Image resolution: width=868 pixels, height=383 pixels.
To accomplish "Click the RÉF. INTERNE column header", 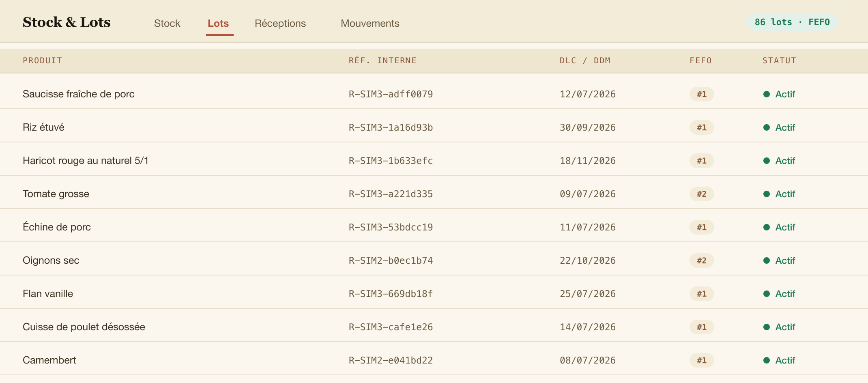I will tap(382, 60).
